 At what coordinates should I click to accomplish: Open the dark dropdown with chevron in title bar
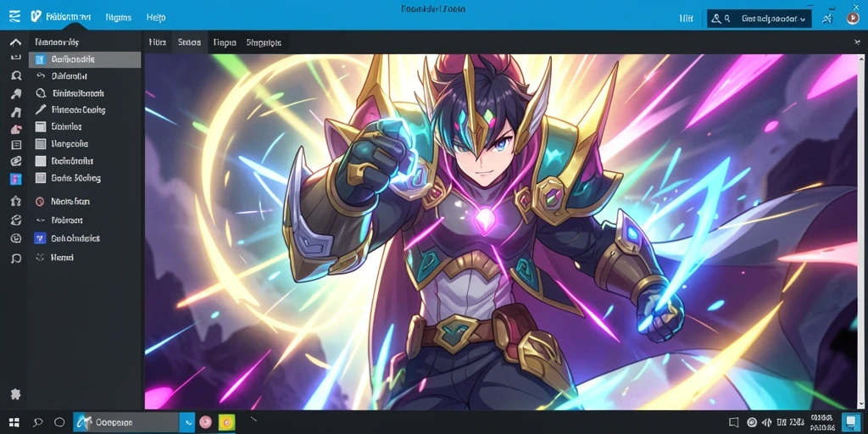[759, 19]
